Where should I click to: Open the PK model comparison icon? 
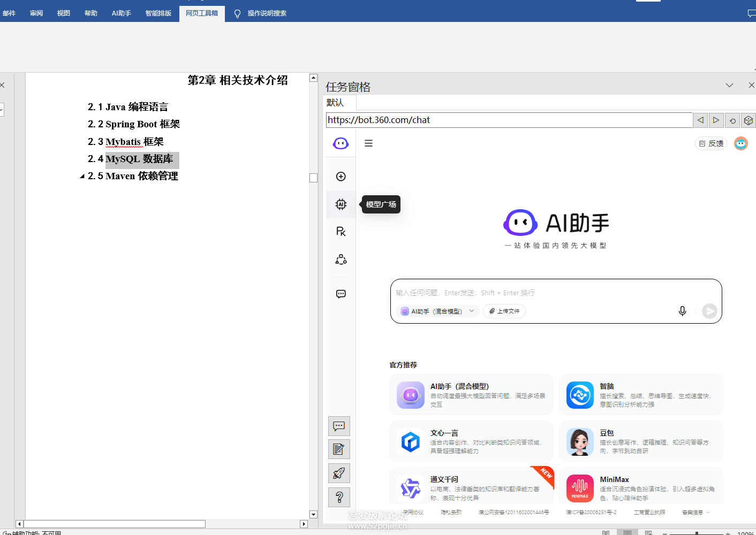click(341, 232)
